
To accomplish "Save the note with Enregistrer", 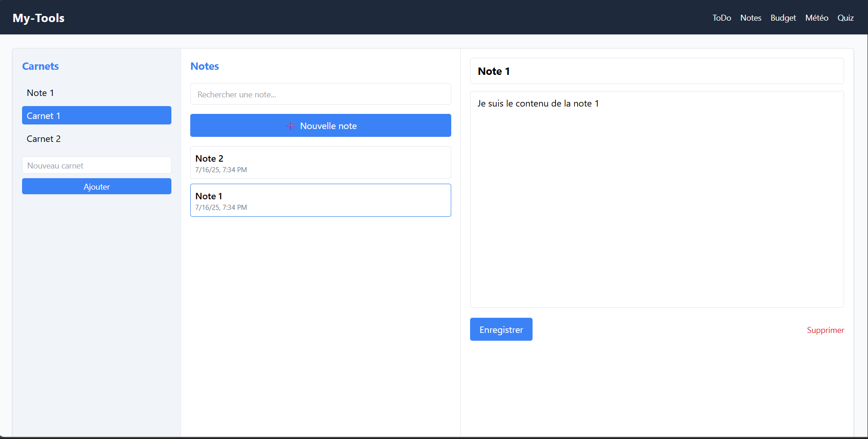I will coord(501,330).
